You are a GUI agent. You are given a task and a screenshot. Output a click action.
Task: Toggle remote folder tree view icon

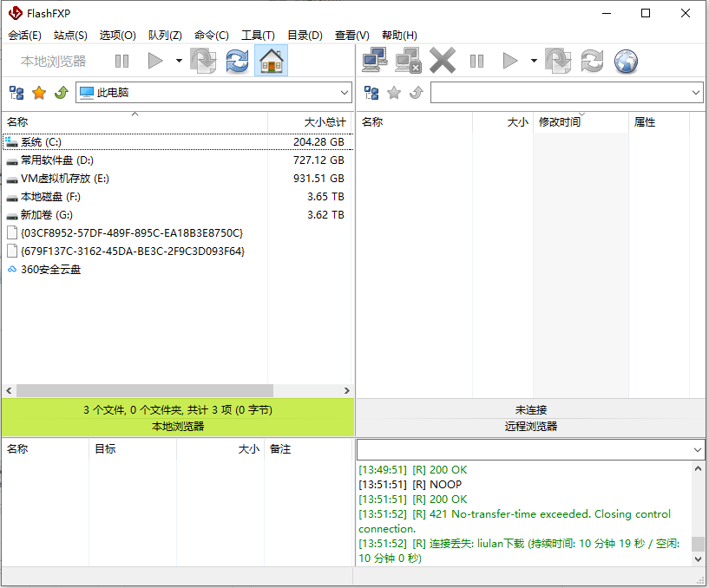tap(371, 93)
